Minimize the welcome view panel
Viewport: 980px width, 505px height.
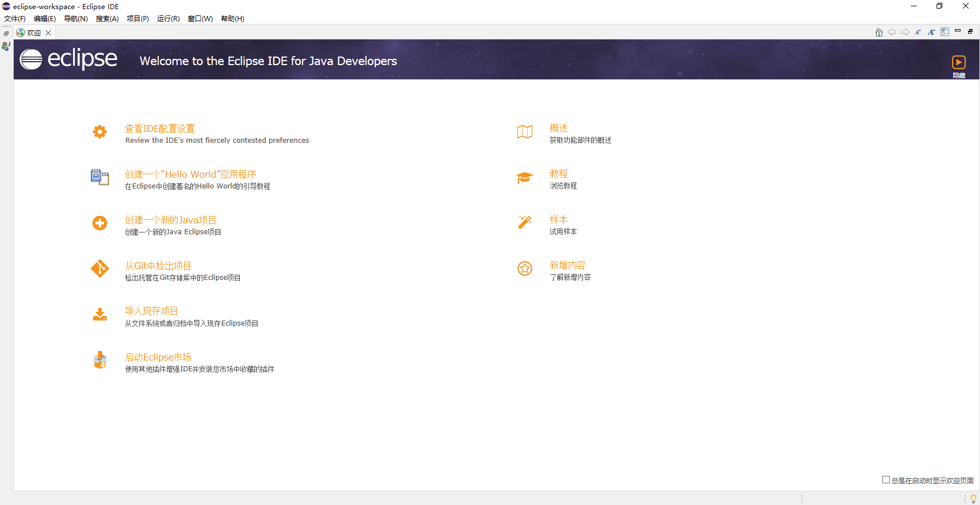(x=958, y=31)
